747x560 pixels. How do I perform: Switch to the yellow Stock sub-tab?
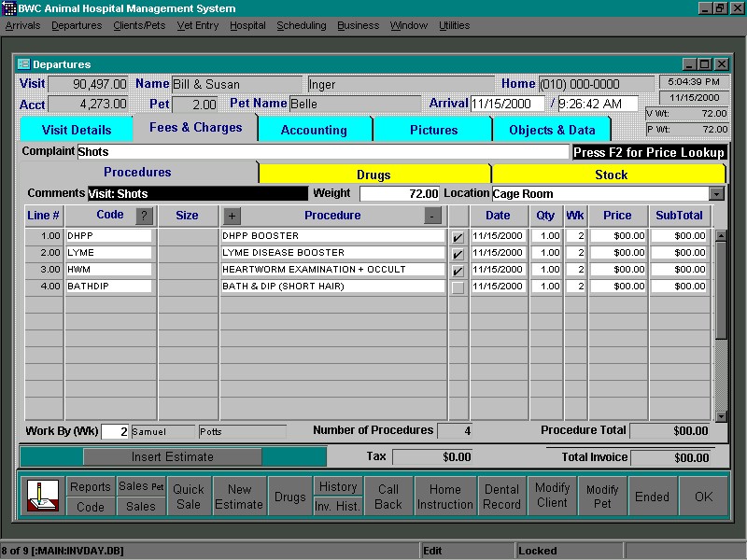click(x=612, y=175)
